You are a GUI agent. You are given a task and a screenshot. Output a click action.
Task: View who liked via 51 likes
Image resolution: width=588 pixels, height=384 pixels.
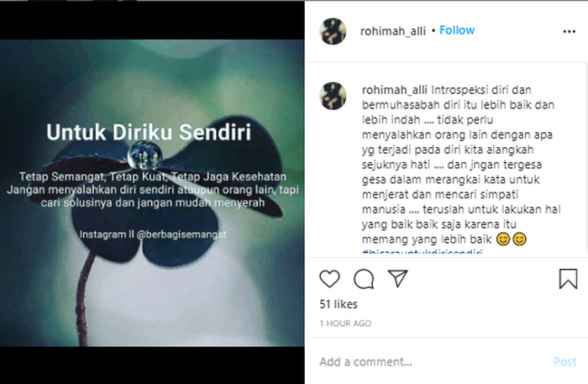coord(339,304)
